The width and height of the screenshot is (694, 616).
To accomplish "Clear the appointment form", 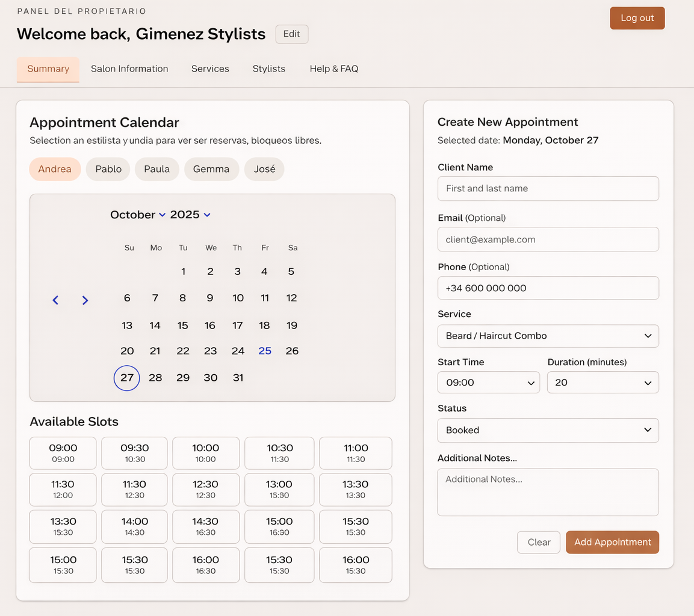I will [x=538, y=542].
